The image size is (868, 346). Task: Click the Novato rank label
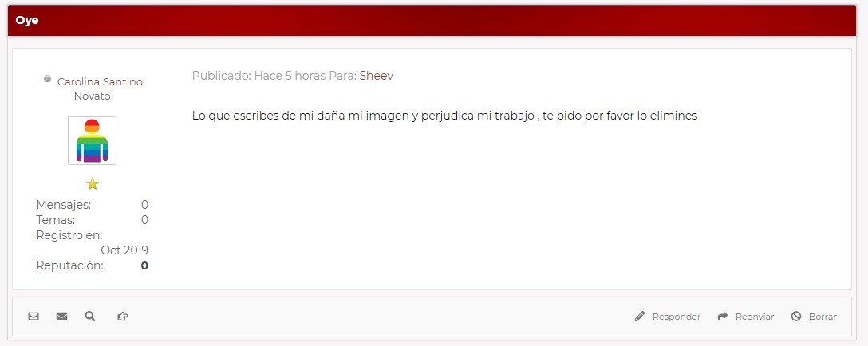point(93,96)
